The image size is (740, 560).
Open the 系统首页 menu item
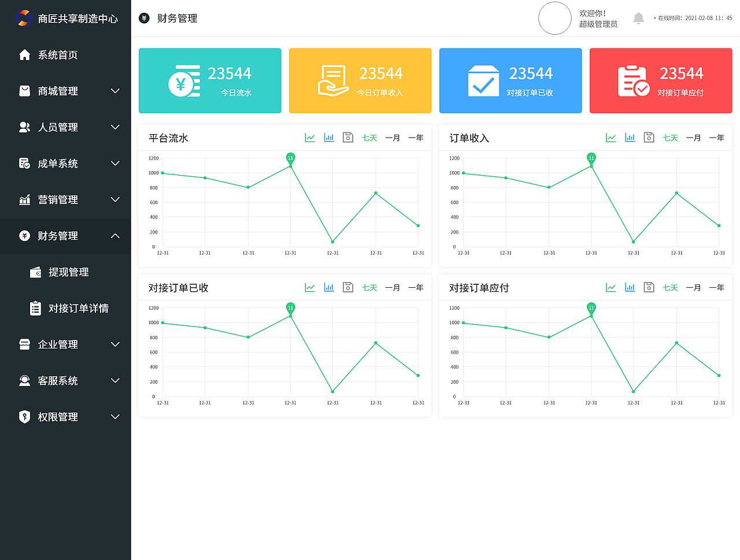coord(65,55)
